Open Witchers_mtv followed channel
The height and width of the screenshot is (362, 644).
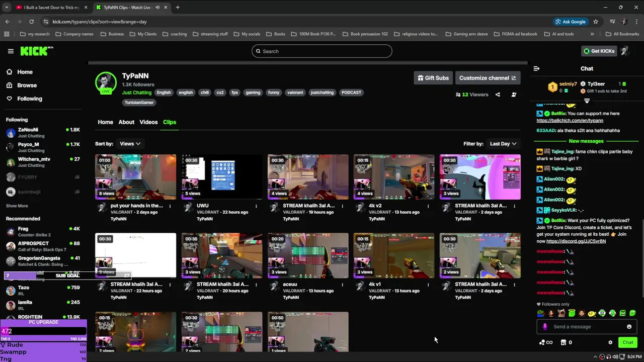(x=43, y=162)
